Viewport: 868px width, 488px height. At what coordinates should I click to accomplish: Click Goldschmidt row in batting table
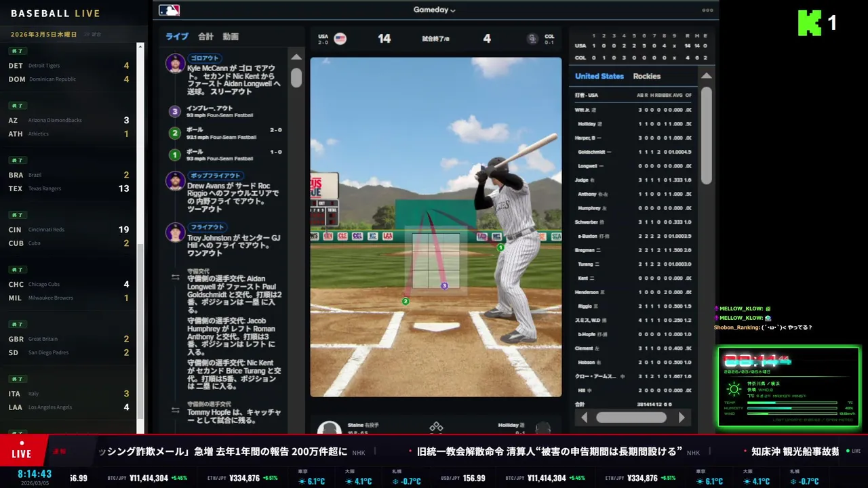(x=633, y=152)
